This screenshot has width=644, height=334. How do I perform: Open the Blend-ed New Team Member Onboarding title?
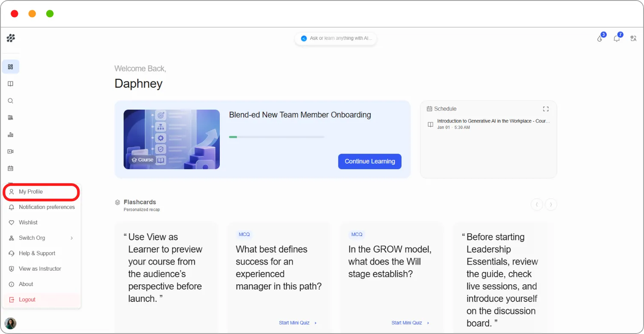300,115
